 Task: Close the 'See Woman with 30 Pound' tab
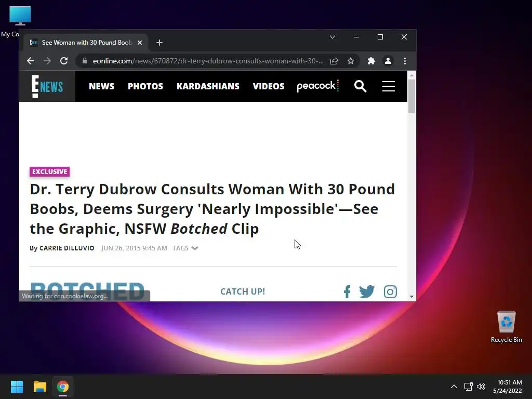click(x=140, y=43)
